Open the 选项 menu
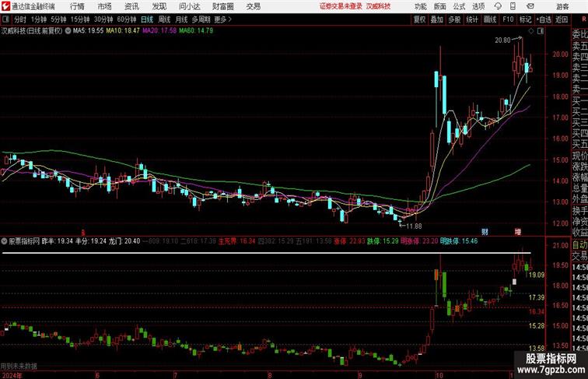Image resolution: width=588 pixels, height=379 pixels. [478, 6]
